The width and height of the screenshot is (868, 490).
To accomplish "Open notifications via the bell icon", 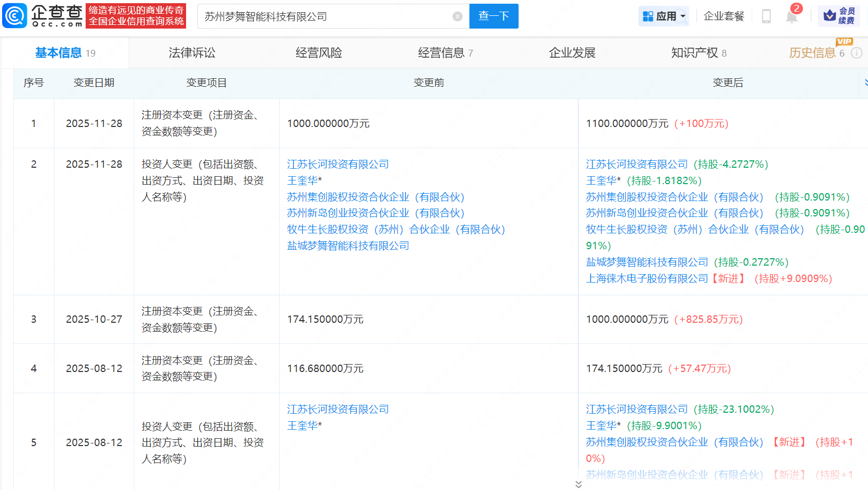I will pyautogui.click(x=791, y=16).
